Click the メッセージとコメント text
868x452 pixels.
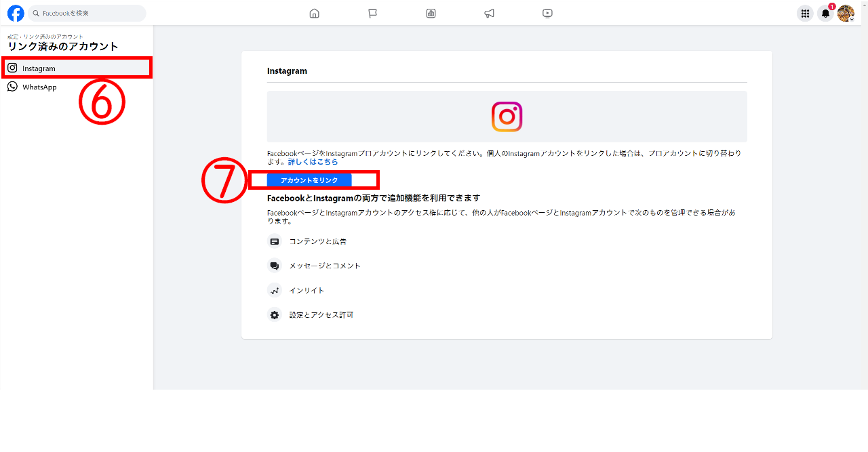[325, 266]
